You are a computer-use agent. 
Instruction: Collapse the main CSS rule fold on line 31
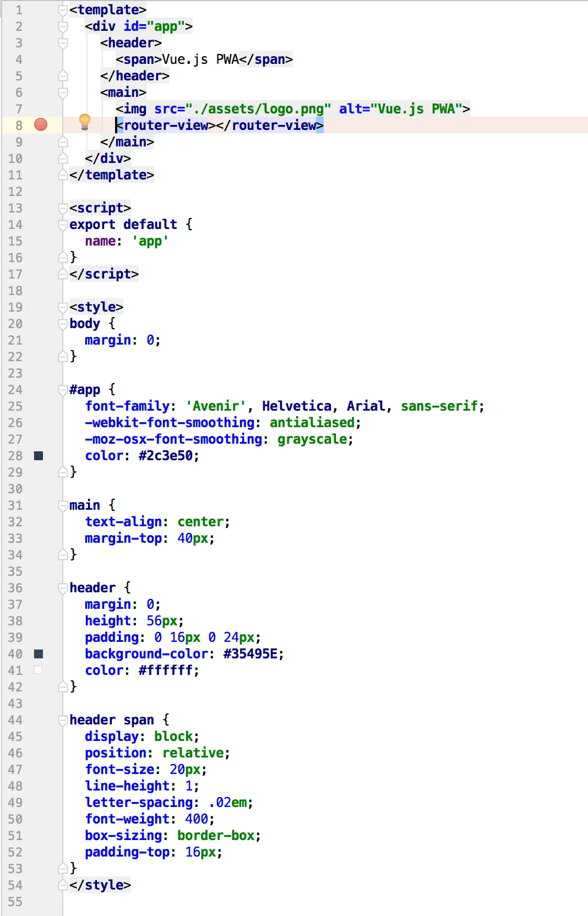click(63, 505)
